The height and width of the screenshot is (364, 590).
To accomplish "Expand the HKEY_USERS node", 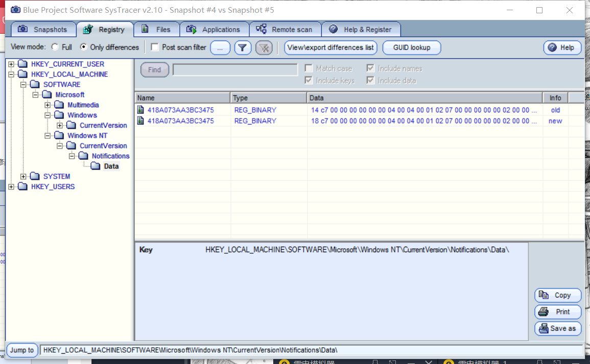I will 11,186.
